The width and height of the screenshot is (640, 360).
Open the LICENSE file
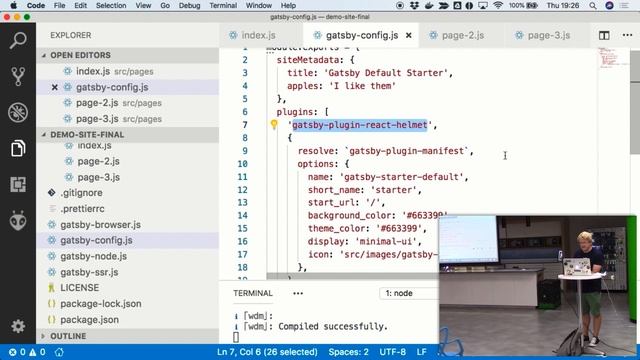click(x=127, y=288)
